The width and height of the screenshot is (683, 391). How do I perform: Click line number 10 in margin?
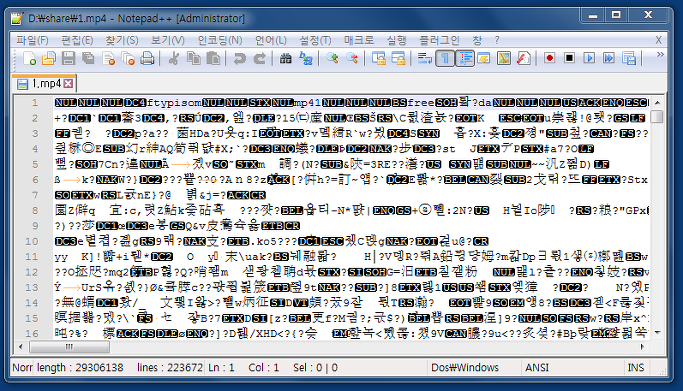32,242
